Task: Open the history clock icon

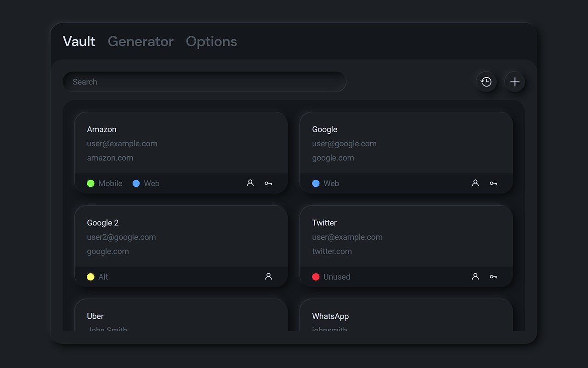Action: (486, 82)
